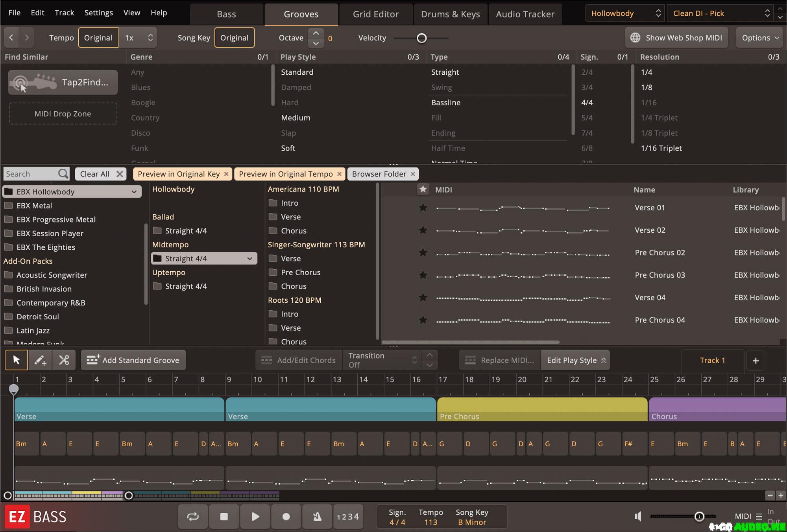Open the Transition Off dropdown
The width and height of the screenshot is (787, 532).
pyautogui.click(x=382, y=360)
